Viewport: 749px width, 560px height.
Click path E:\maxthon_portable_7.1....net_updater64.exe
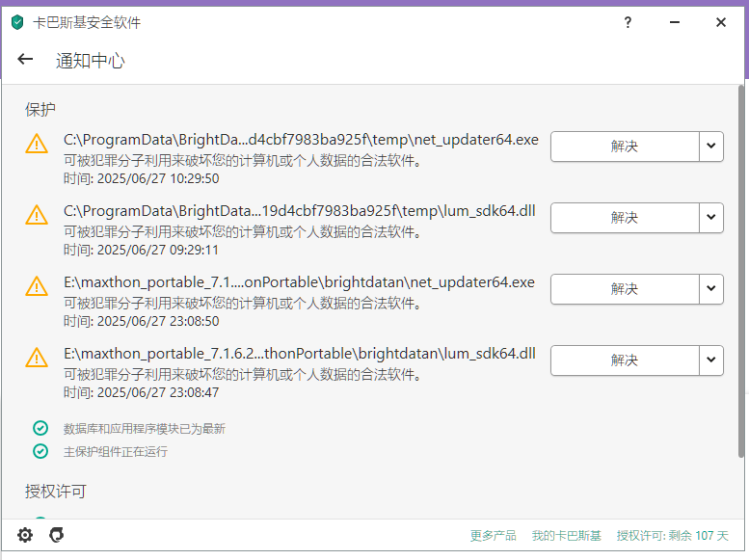(x=299, y=282)
